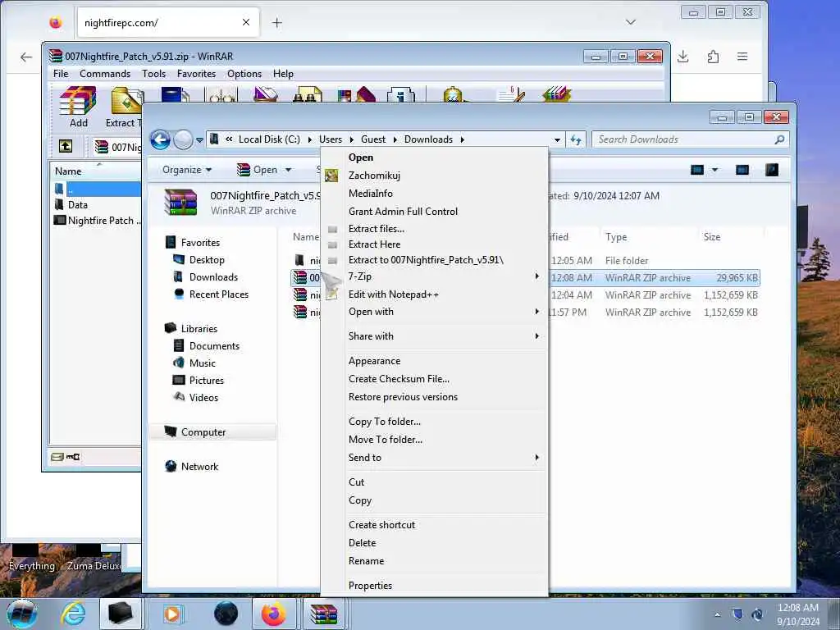
Task: Click the View (glasses) icon in WinRAR toolbar
Action: (x=221, y=94)
